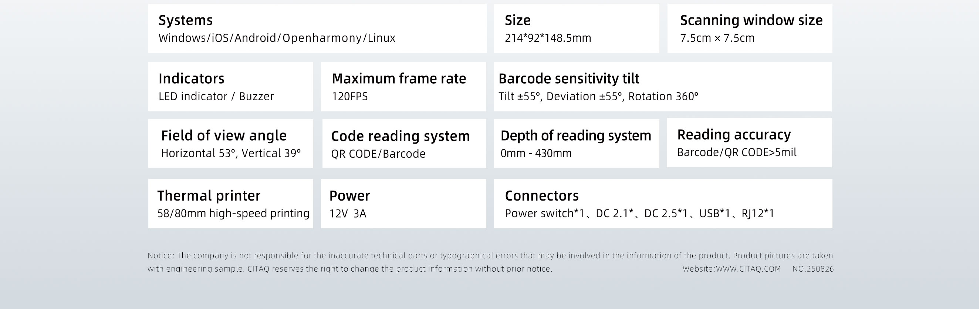This screenshot has width=980, height=309.
Task: Click the 12V 3A power value
Action: point(348,214)
